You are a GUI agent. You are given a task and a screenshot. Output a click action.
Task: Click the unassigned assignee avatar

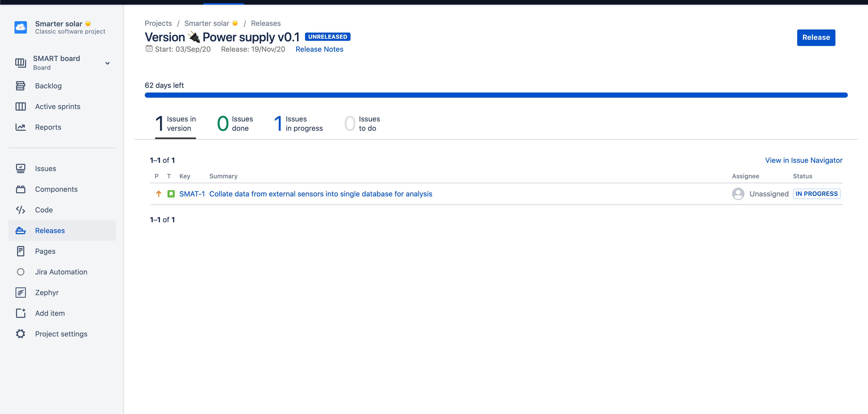(x=738, y=194)
